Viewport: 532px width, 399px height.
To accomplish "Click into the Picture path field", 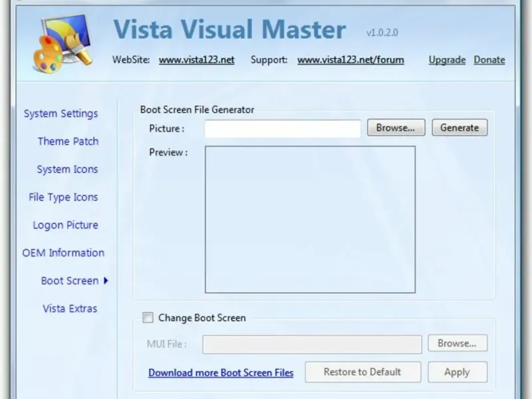I will (x=283, y=128).
